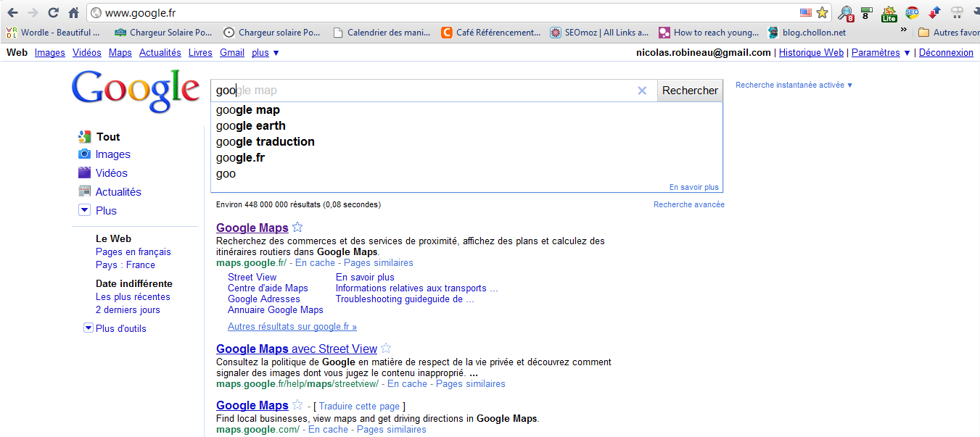Star the Google Maps avec Street View result

pyautogui.click(x=387, y=349)
